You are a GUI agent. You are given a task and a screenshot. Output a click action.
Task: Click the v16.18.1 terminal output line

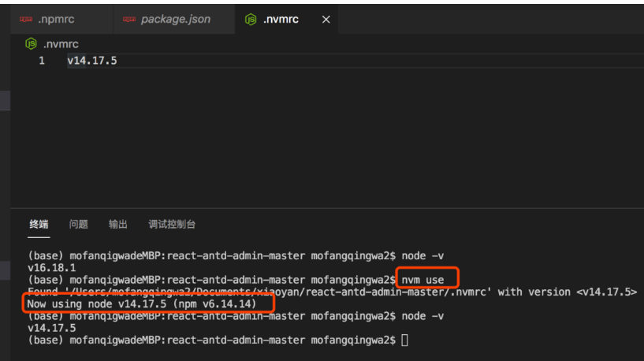pos(52,268)
